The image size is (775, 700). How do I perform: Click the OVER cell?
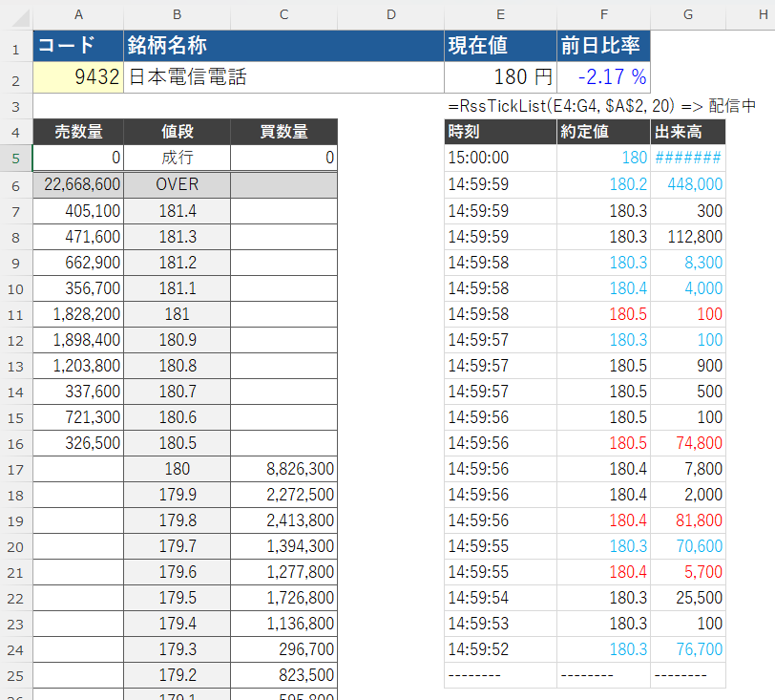point(177,185)
